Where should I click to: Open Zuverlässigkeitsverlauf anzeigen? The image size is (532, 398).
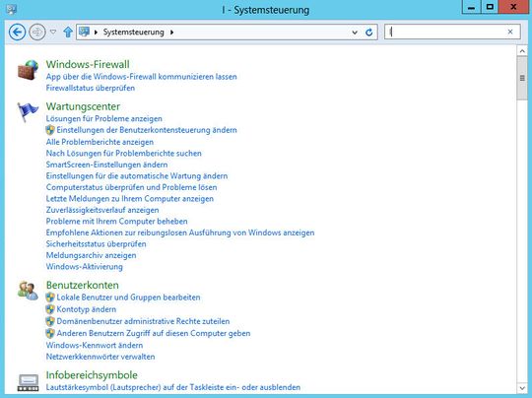pyautogui.click(x=102, y=210)
